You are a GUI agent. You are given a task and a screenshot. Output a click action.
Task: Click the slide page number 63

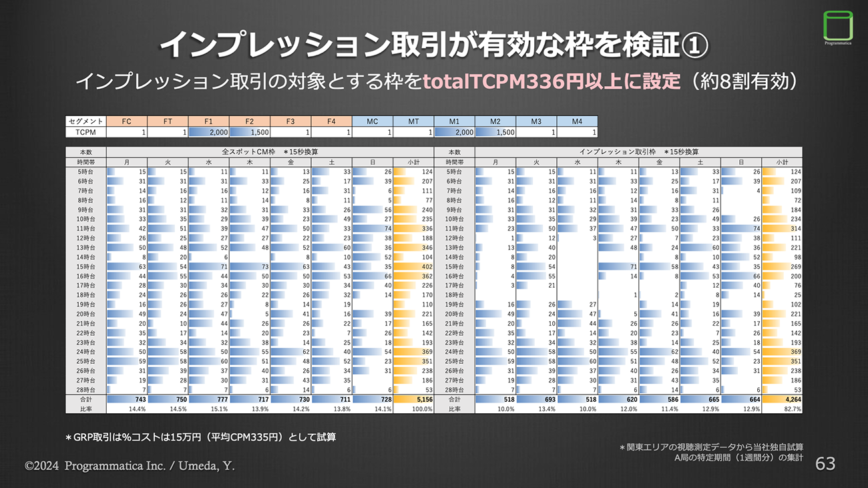pos(825,464)
